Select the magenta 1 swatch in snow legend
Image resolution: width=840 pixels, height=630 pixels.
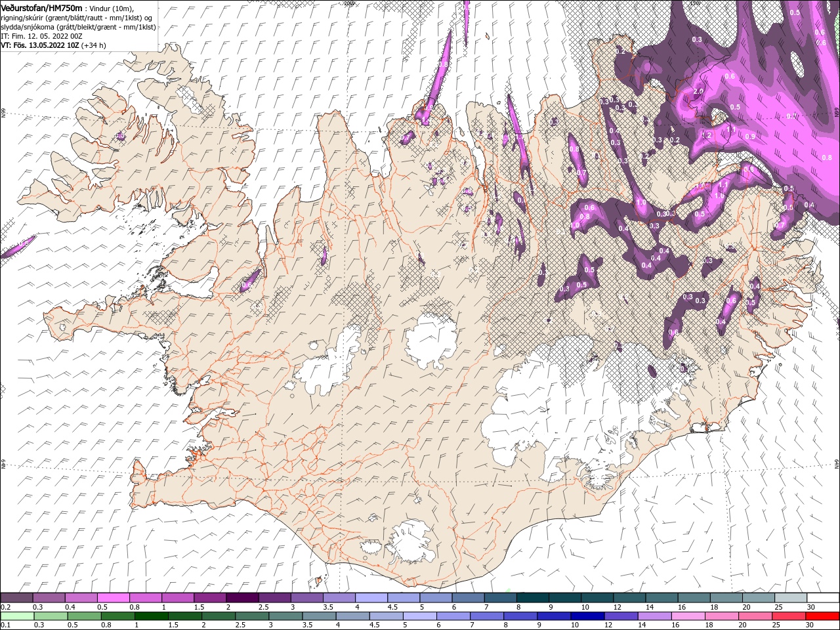[177, 598]
